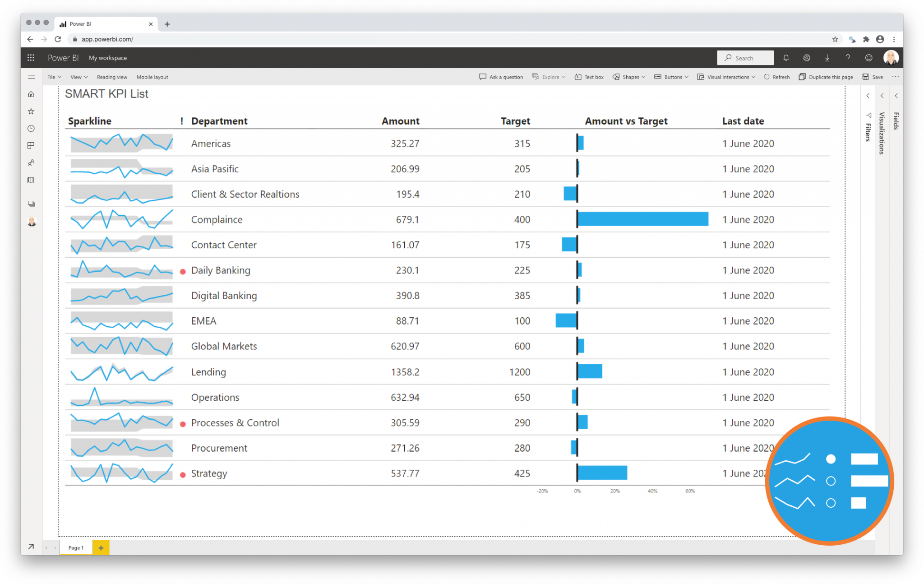Viewport: 924px width, 584px height.
Task: Toggle Visual interactions panel
Action: coord(729,77)
